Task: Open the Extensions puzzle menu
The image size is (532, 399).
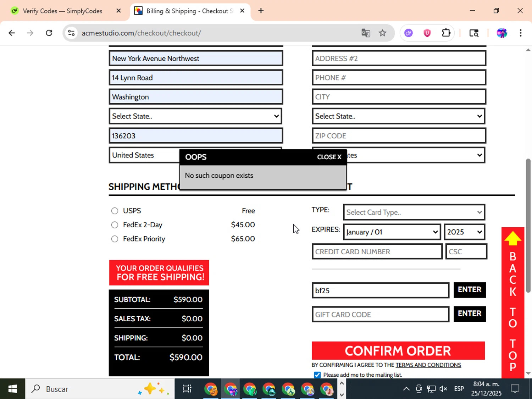Action: click(x=446, y=33)
